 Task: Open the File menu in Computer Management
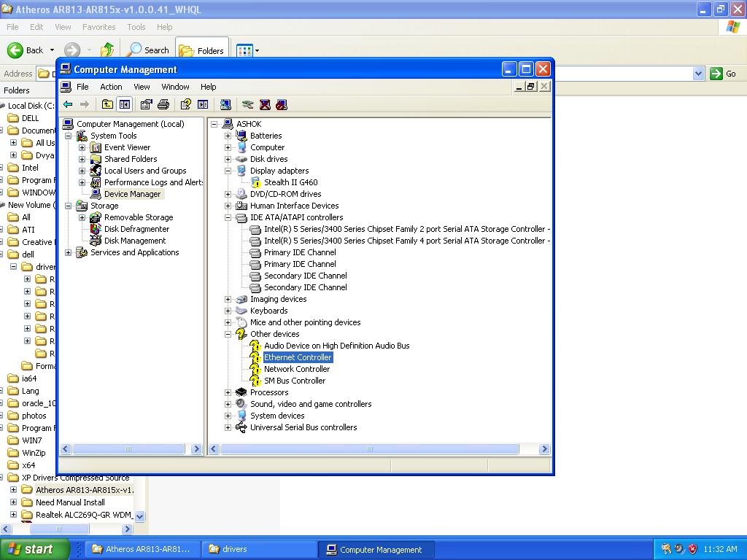coord(83,87)
